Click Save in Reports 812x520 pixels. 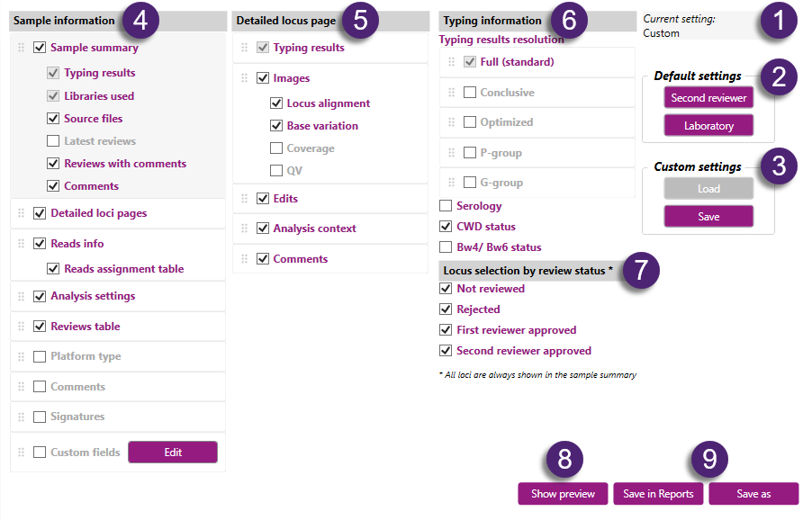tap(658, 494)
